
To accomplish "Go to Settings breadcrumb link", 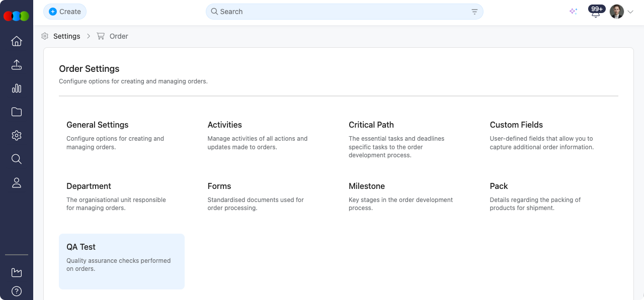I will pos(66,36).
